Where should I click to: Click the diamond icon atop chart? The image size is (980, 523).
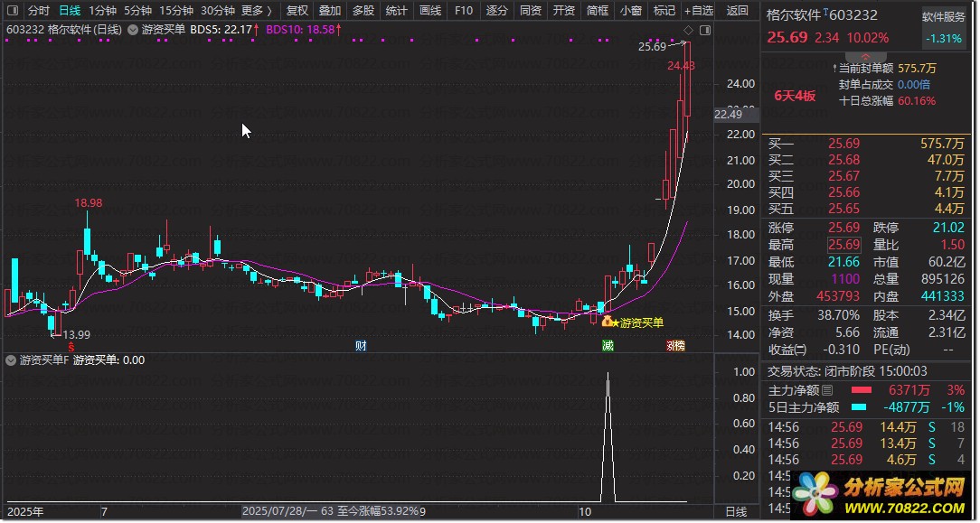coord(688,30)
